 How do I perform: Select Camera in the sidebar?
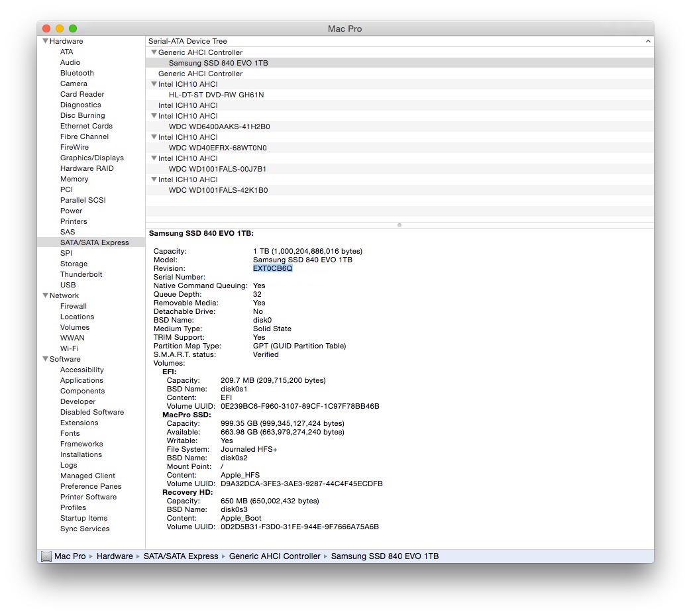74,83
